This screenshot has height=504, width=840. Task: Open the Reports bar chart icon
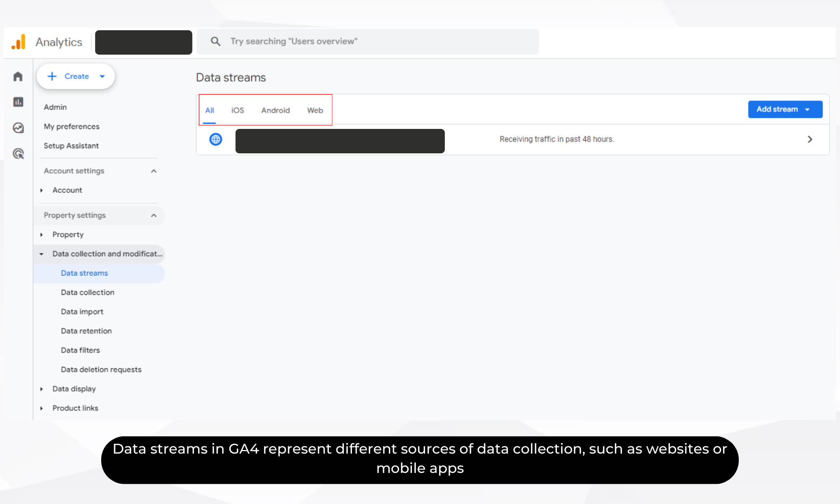[18, 102]
